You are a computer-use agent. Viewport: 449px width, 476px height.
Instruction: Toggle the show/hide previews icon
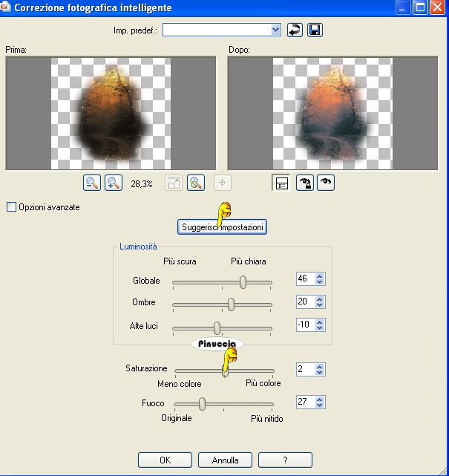281,183
